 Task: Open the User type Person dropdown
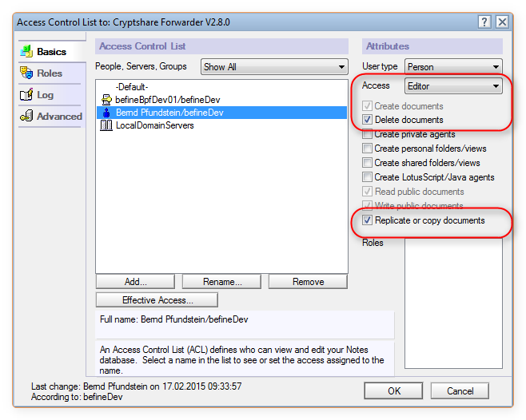[453, 67]
